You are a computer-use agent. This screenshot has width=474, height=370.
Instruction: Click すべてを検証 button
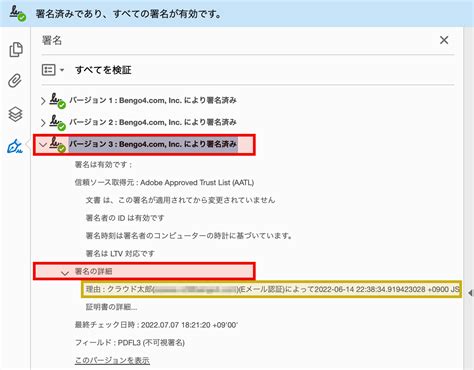(103, 70)
